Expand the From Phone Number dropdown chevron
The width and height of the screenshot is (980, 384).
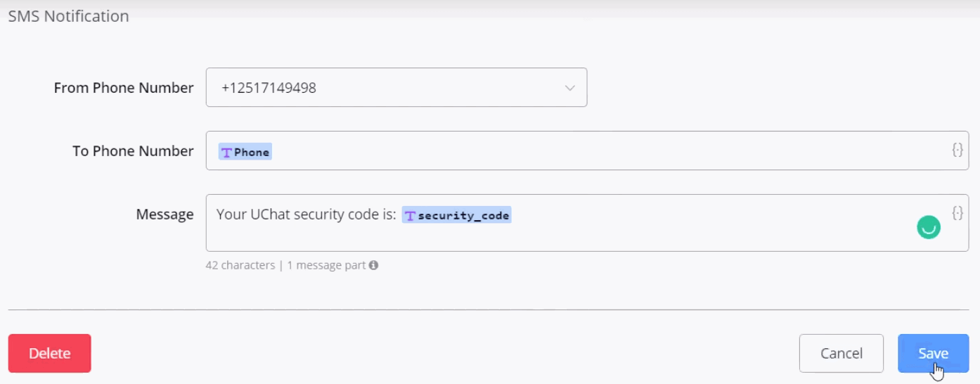pyautogui.click(x=569, y=88)
